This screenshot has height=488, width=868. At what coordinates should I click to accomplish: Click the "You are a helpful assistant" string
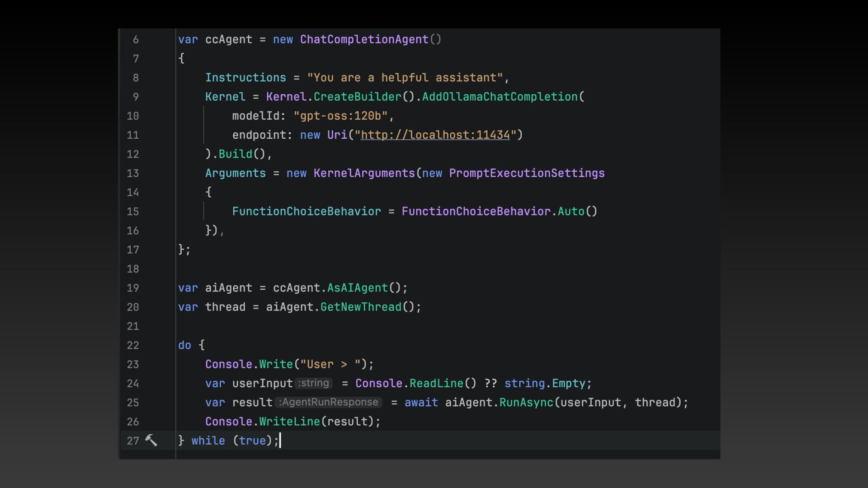click(405, 78)
